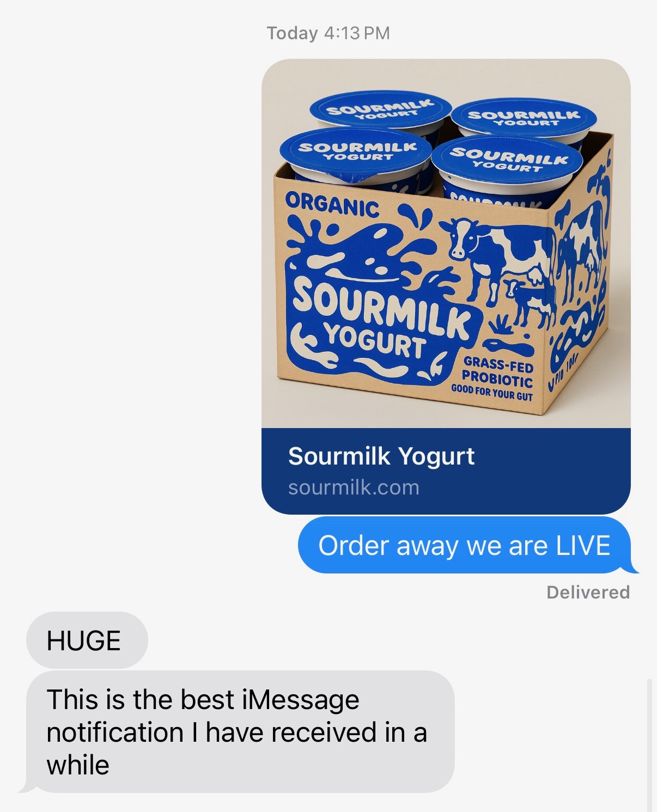The width and height of the screenshot is (657, 812).
Task: Click the GRASS-FED PROBIOTIC text on box
Action: [497, 371]
